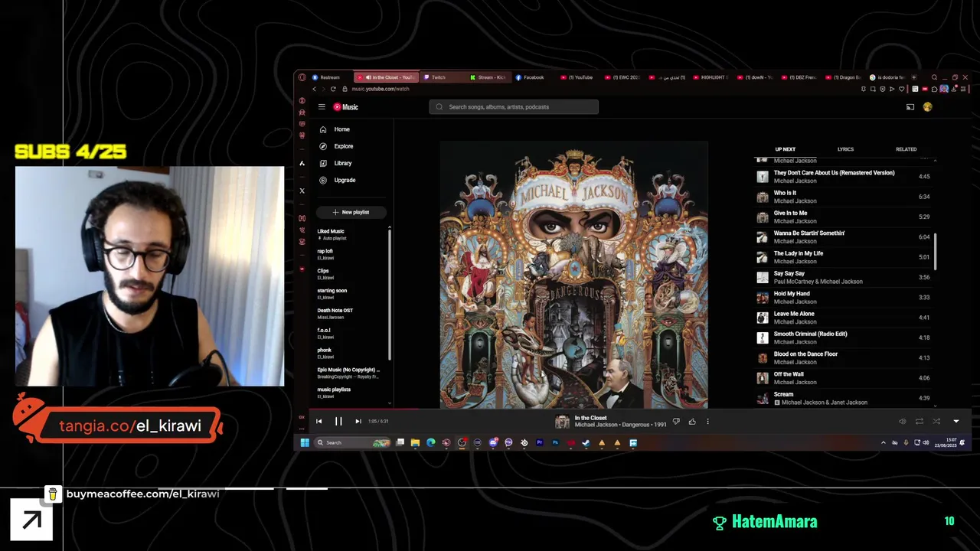Open File Explorer from taskbar
980x551 pixels.
415,442
